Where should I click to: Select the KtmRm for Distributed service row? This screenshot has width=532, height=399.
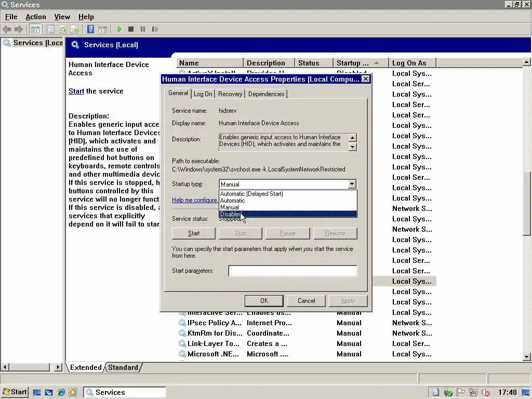(307, 333)
